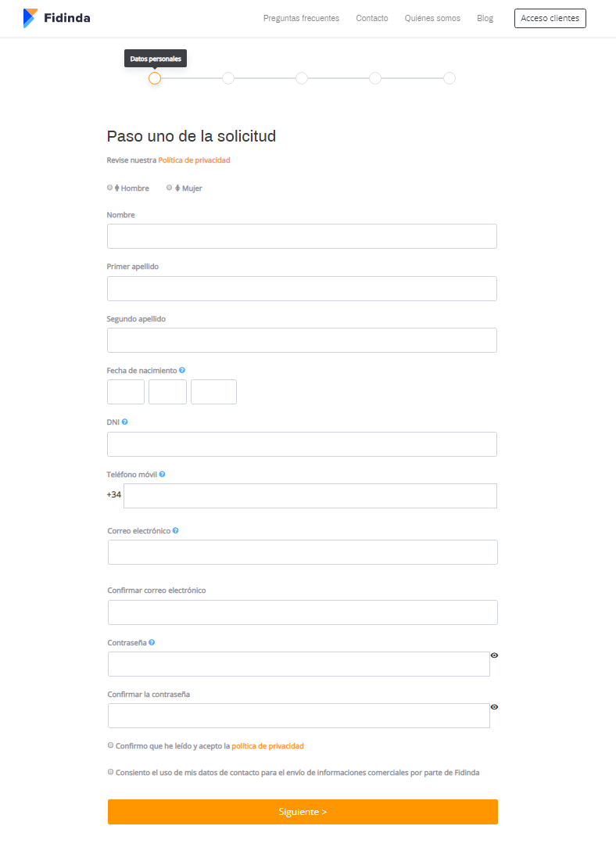Click the orange Siguiente button
Screen dimensions: 616x851
303,812
